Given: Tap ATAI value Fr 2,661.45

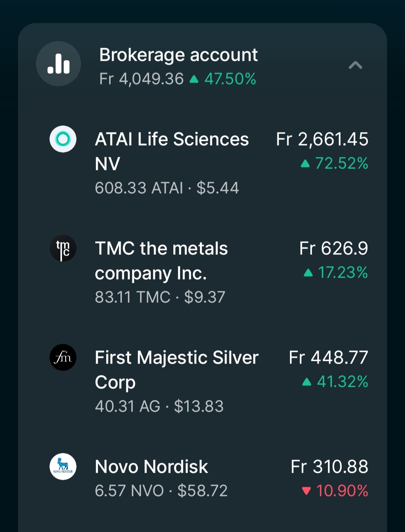Looking at the screenshot, I should pos(322,139).
